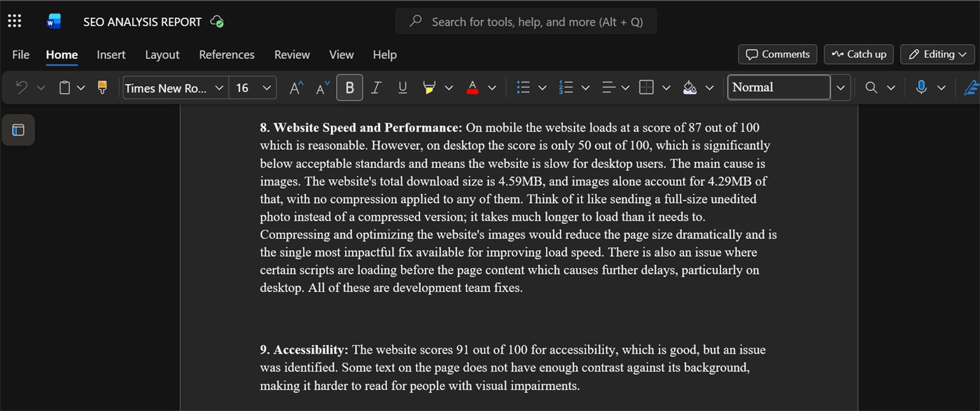Switch to the Insert tab
This screenshot has height=411, width=980.
pyautogui.click(x=111, y=55)
